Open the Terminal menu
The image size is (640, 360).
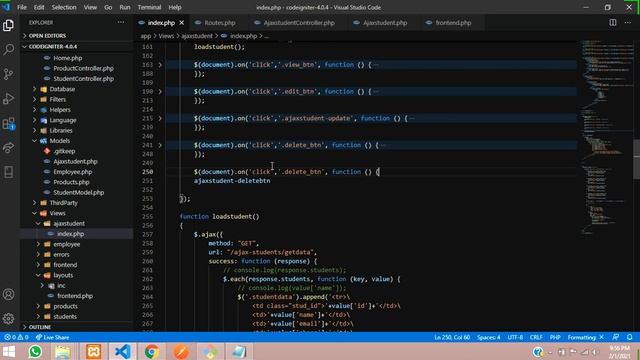tap(149, 7)
